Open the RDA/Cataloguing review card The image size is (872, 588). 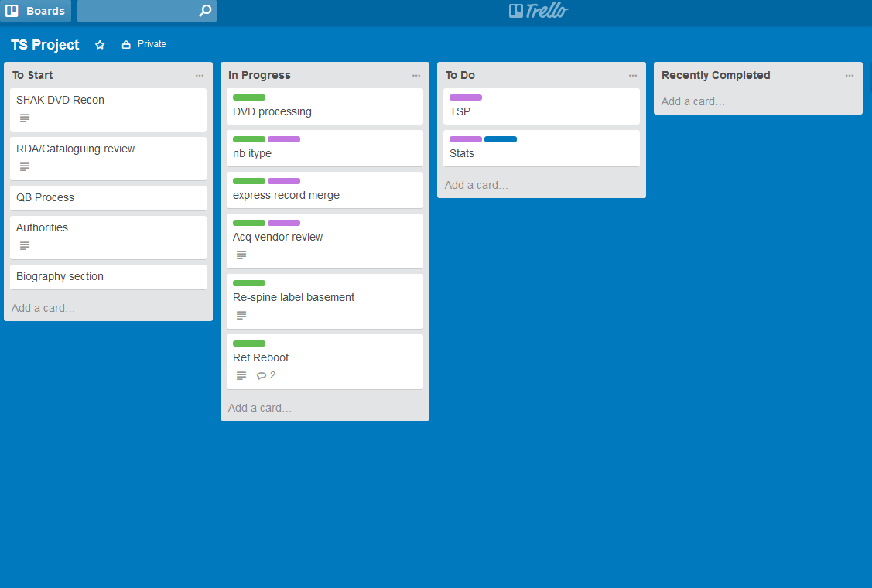pyautogui.click(x=108, y=159)
